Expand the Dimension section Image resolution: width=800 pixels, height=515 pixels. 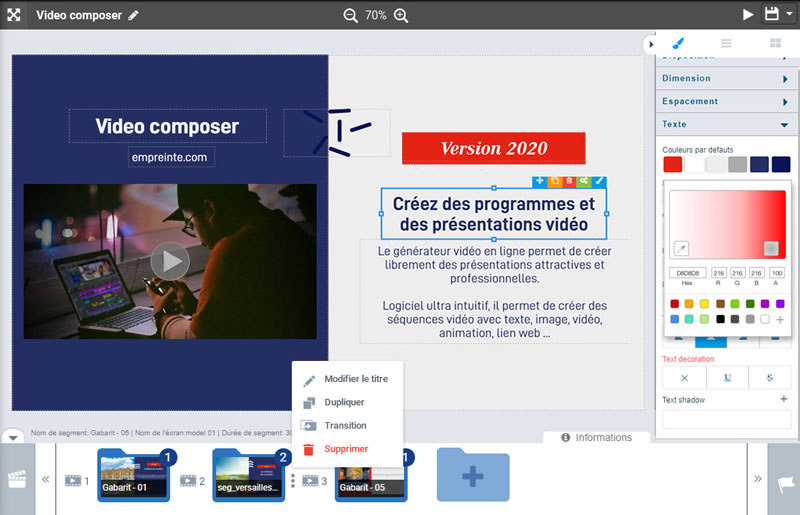point(726,78)
